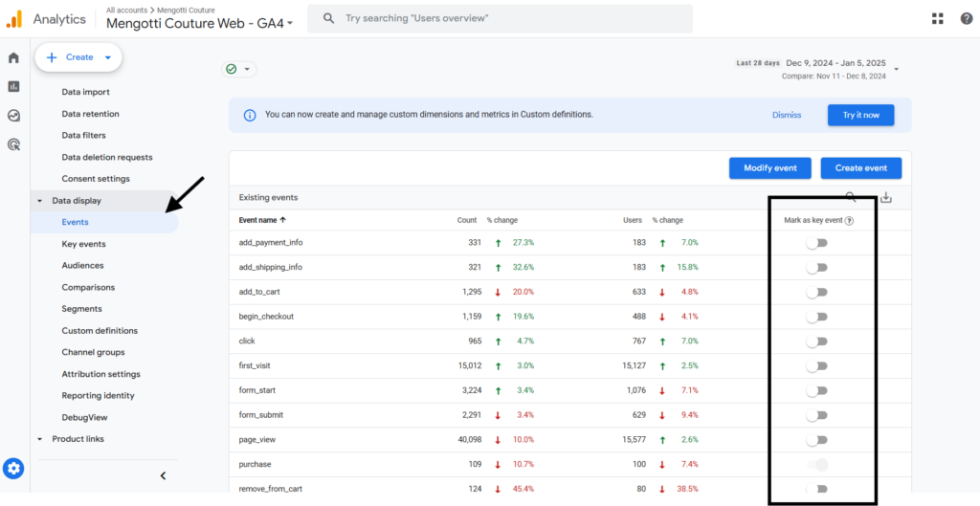
Task: Toggle purchase key event switch
Action: pyautogui.click(x=817, y=465)
